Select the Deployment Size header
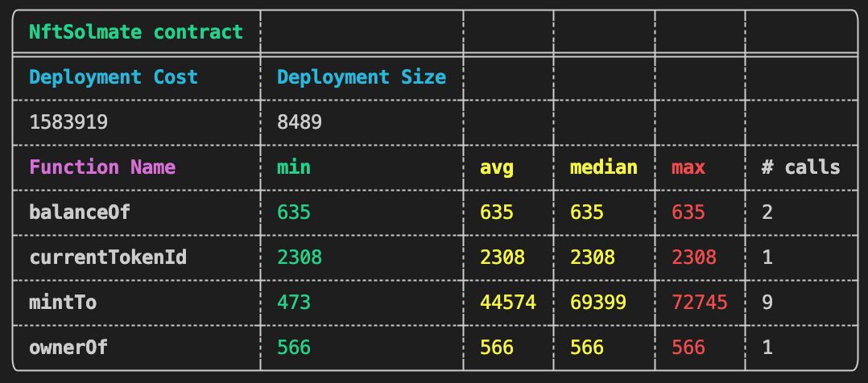Viewport: 868px width, 383px height. pyautogui.click(x=361, y=77)
